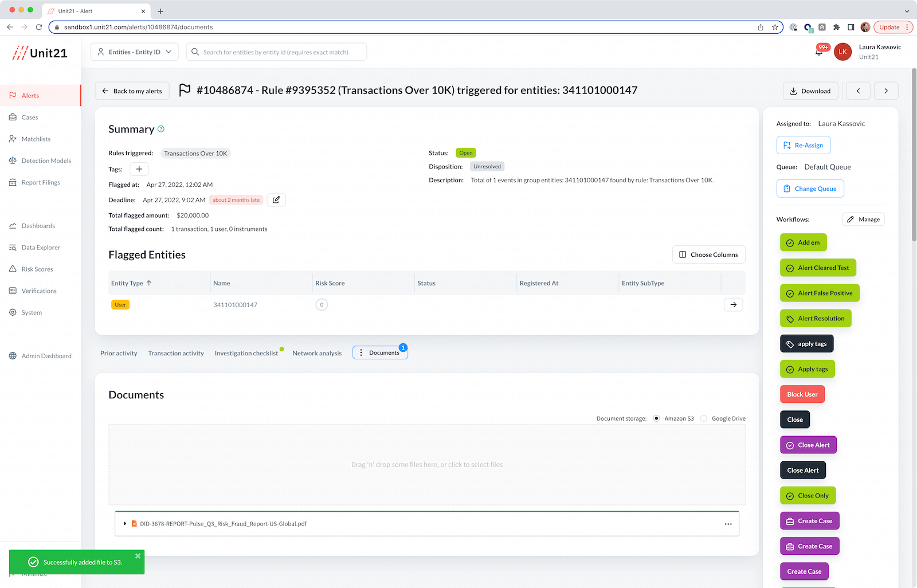Edit the deadline with the pencil icon
The height and width of the screenshot is (588, 917).
click(x=276, y=199)
